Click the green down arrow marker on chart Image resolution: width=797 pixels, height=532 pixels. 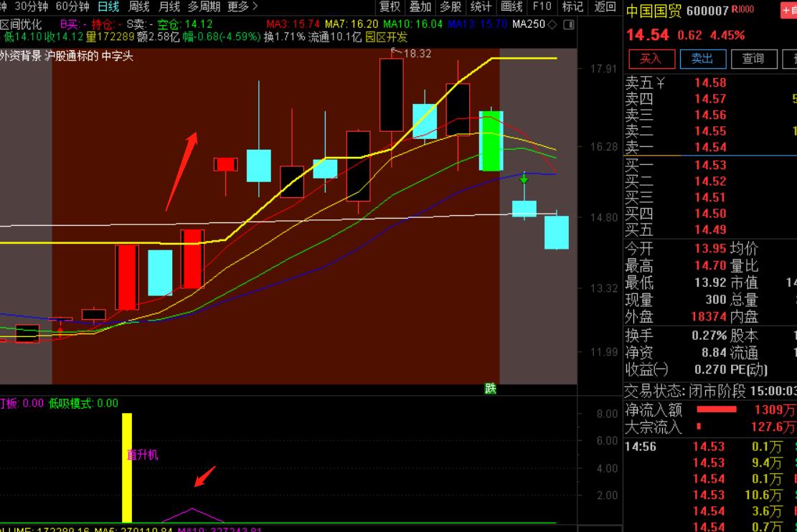(524, 179)
